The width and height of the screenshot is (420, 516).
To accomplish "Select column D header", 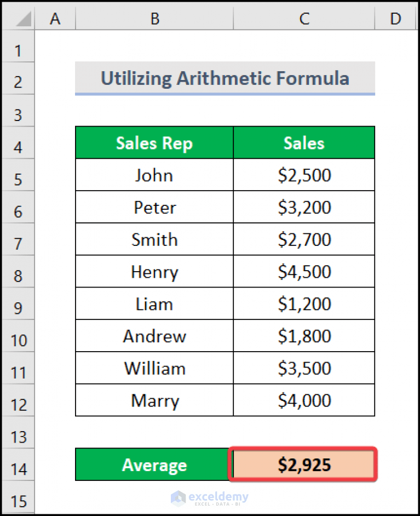I will point(395,18).
